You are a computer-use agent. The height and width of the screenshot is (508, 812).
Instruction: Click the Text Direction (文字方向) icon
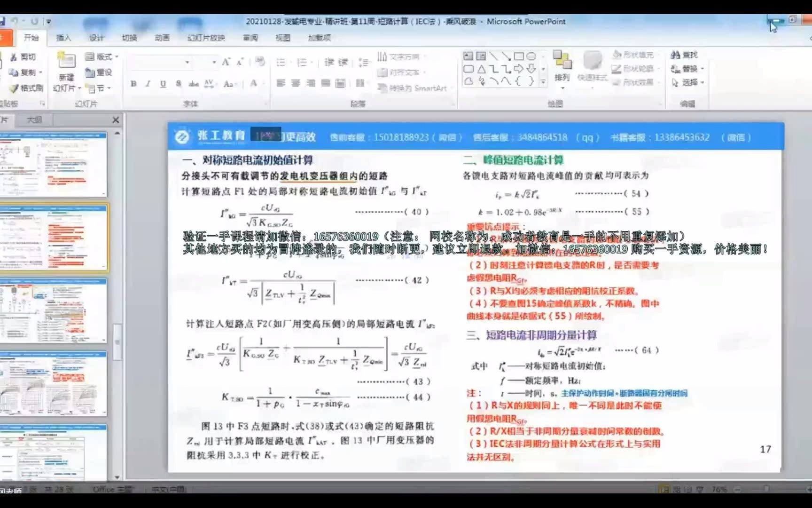(x=398, y=56)
